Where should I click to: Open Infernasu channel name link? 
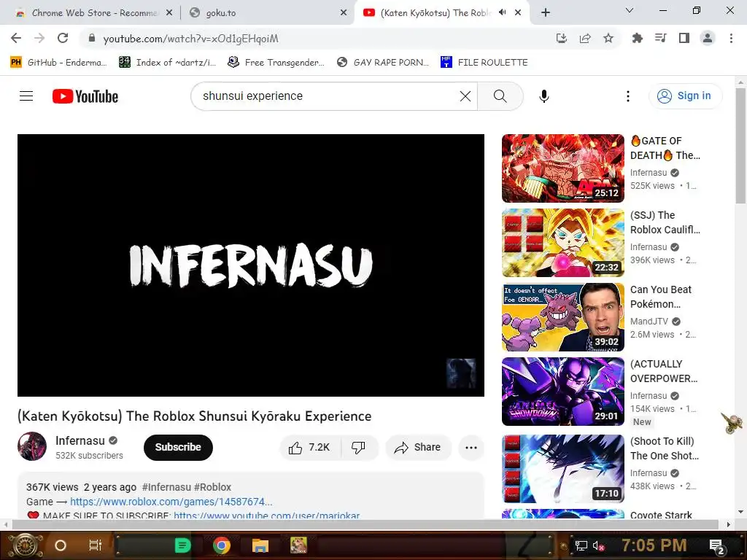click(80, 440)
